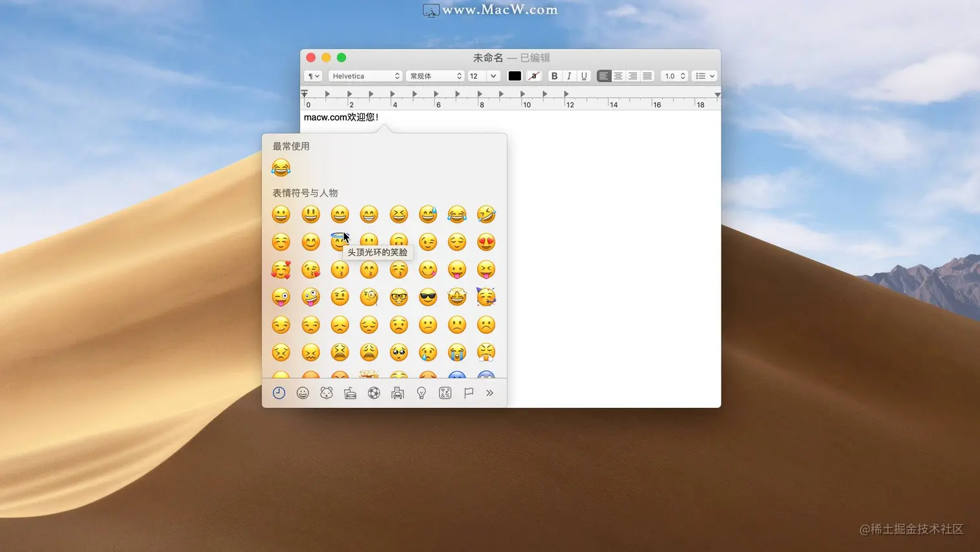This screenshot has height=552, width=980.
Task: Click the left indent marker on ruler
Action: coord(304,95)
